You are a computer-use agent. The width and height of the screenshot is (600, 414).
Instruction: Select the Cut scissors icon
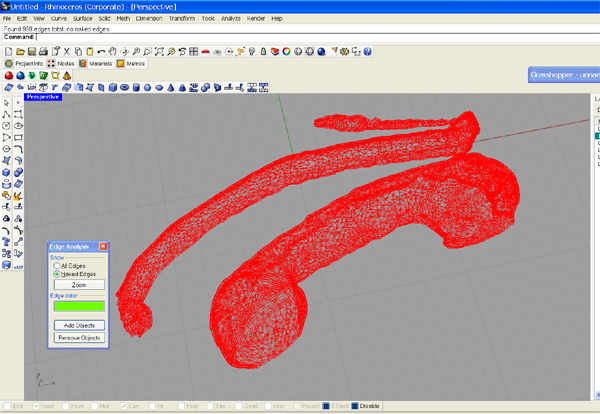point(67,51)
